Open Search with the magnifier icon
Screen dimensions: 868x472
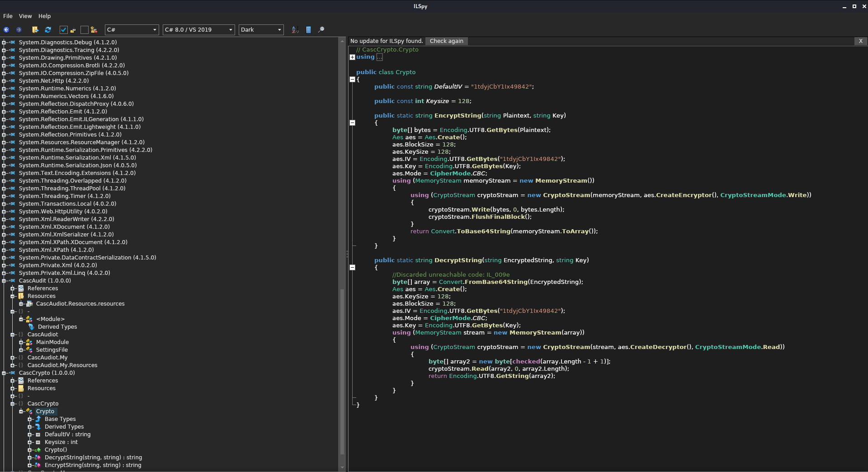coord(321,30)
